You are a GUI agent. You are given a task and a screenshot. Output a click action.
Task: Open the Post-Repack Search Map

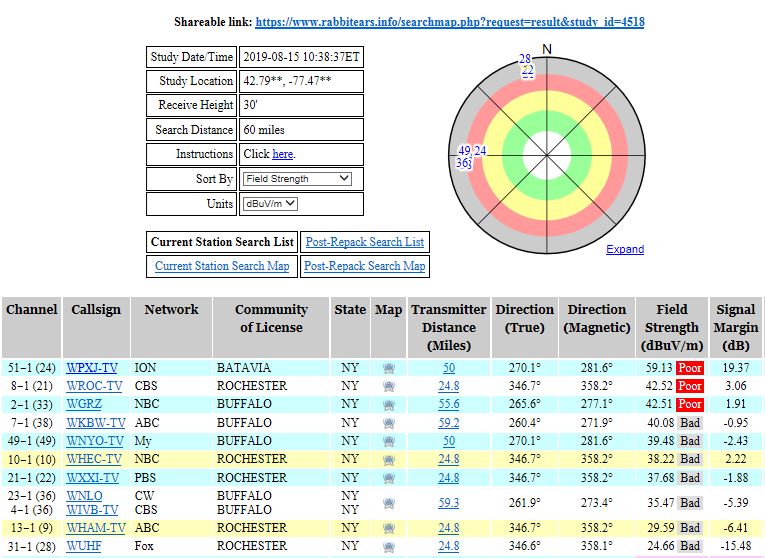(364, 266)
